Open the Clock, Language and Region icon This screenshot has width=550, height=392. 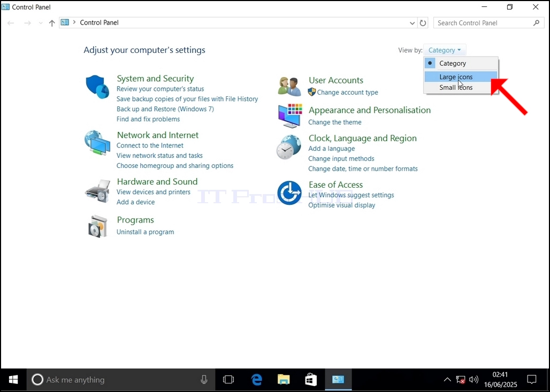click(x=289, y=147)
